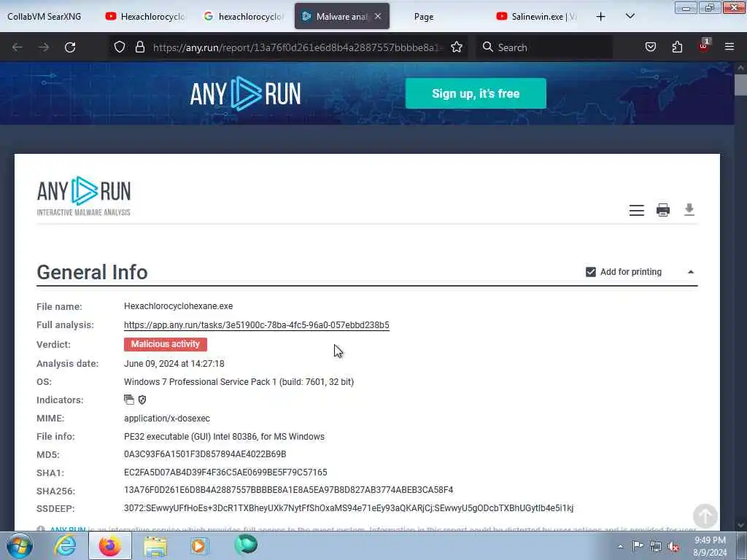Image resolution: width=747 pixels, height=560 pixels.
Task: Open the Extensions puzzle icon
Action: pyautogui.click(x=677, y=47)
